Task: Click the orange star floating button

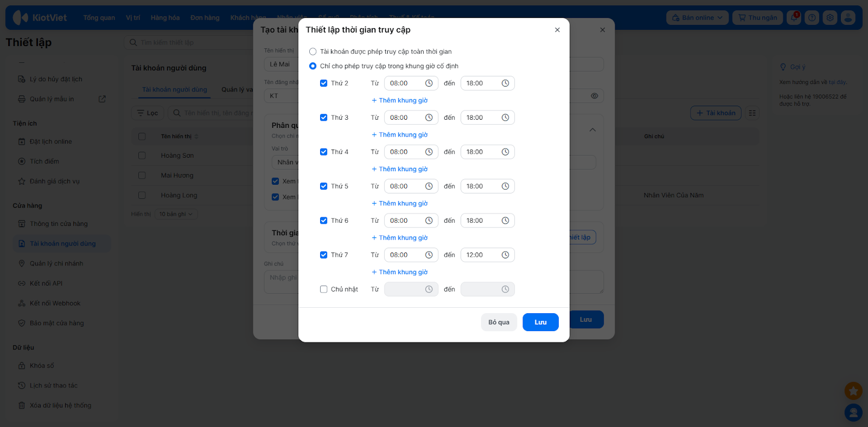Action: [x=853, y=391]
